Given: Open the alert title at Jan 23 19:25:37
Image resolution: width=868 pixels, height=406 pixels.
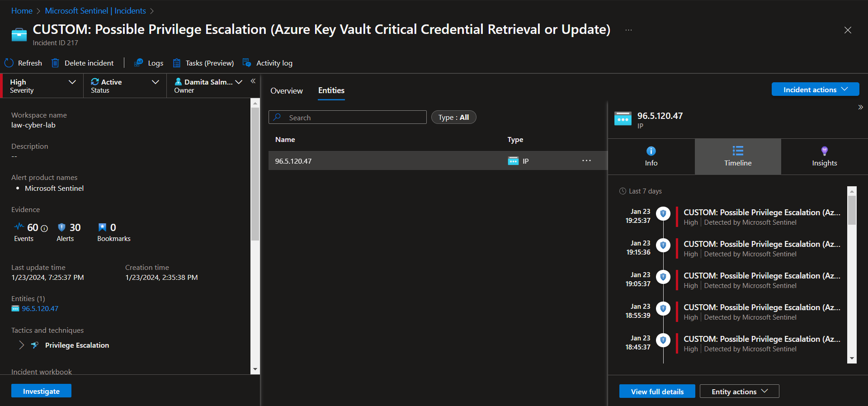Looking at the screenshot, I should click(x=762, y=212).
